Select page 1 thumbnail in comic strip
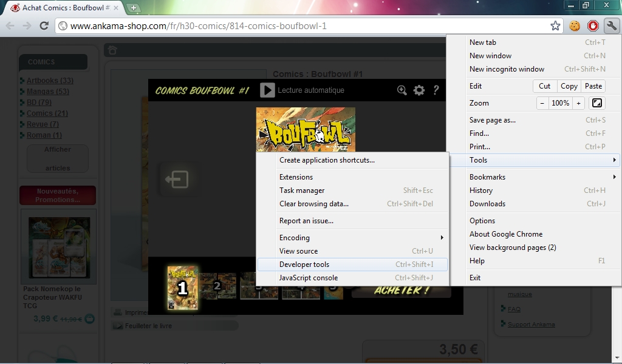Image resolution: width=622 pixels, height=364 pixels. [x=182, y=288]
